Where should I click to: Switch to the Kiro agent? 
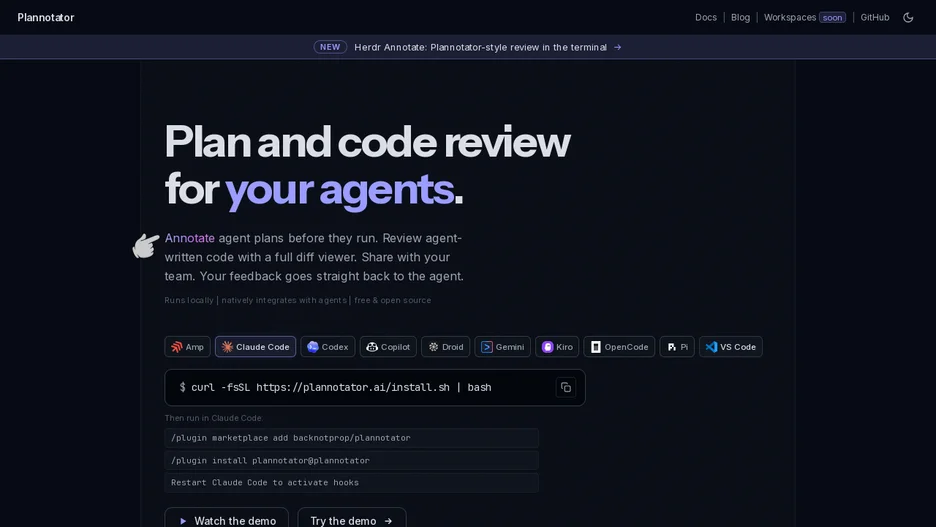coord(557,347)
